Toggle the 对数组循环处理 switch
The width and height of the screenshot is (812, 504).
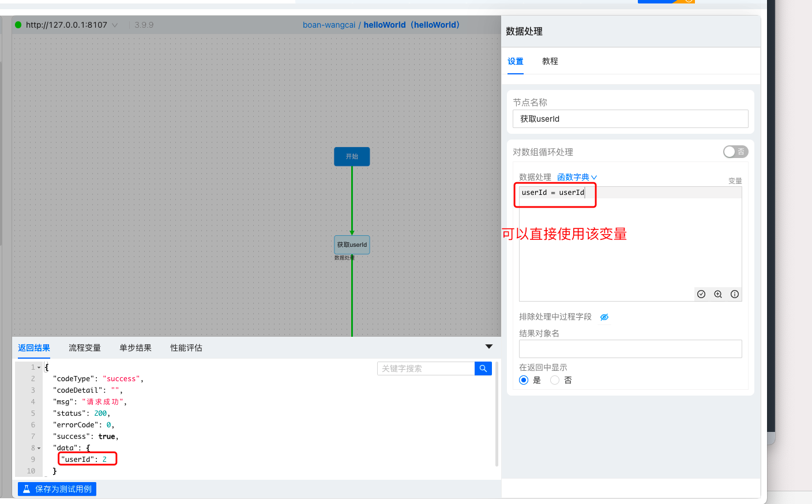pos(735,152)
